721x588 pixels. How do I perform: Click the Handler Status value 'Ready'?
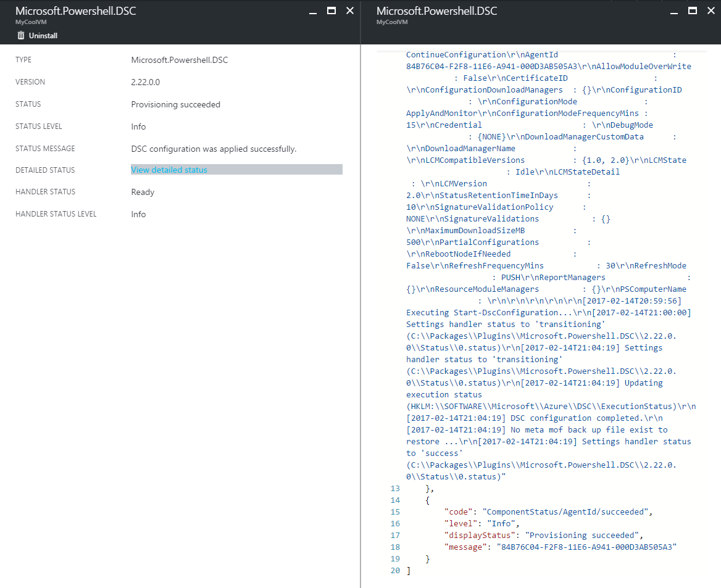click(x=143, y=192)
